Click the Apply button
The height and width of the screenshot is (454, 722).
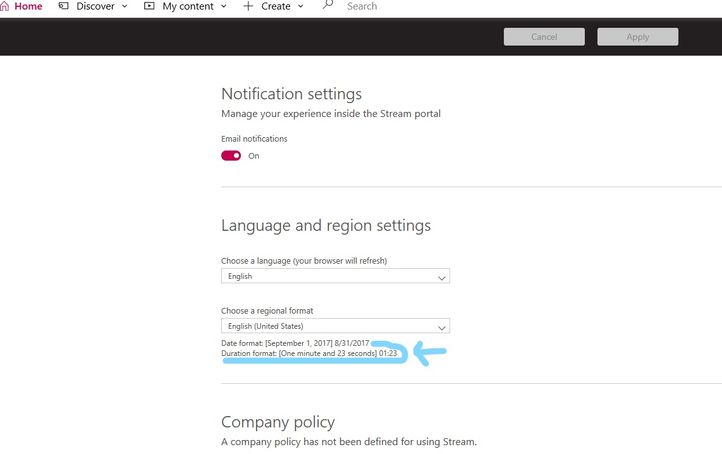[638, 37]
